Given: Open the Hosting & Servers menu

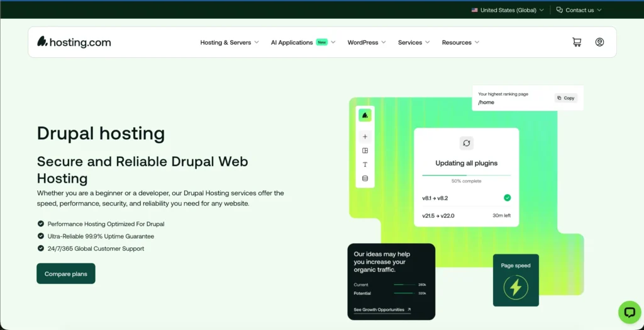Looking at the screenshot, I should pyautogui.click(x=230, y=42).
